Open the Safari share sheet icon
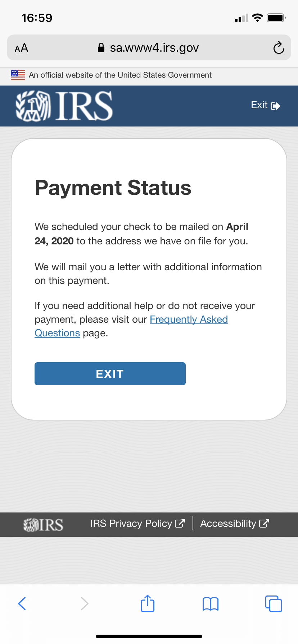 point(148,603)
